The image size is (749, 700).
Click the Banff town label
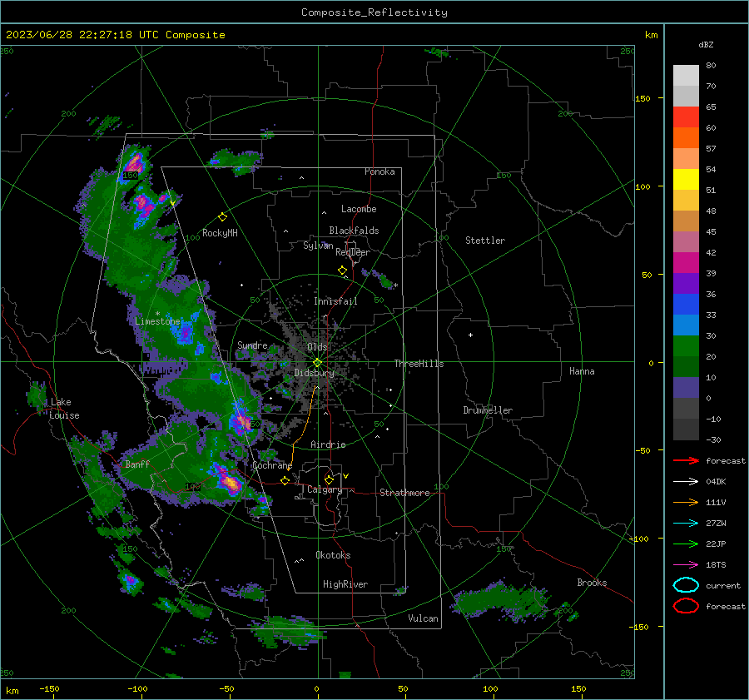(137, 464)
